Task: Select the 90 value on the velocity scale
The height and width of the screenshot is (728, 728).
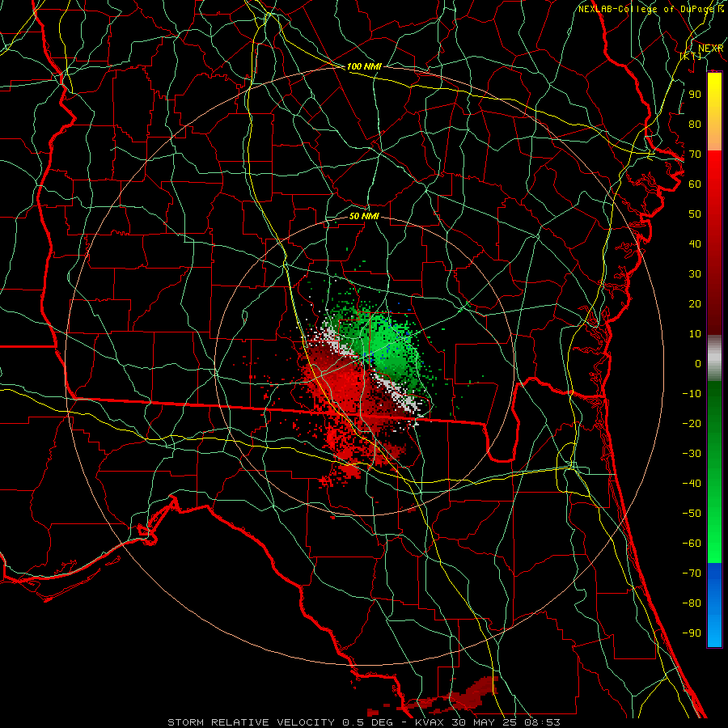Action: coord(695,95)
